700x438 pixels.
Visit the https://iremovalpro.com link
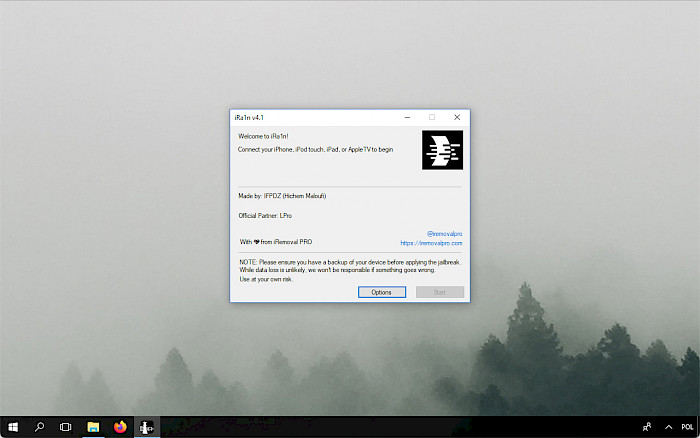point(431,243)
